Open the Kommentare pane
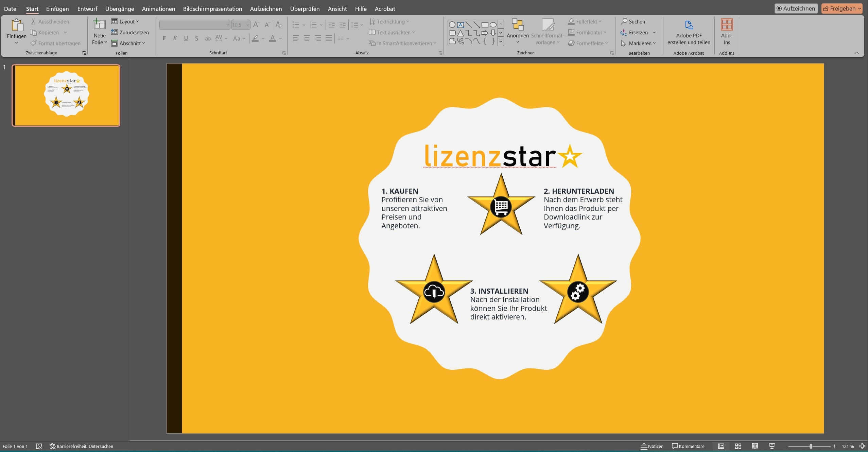 click(x=689, y=446)
